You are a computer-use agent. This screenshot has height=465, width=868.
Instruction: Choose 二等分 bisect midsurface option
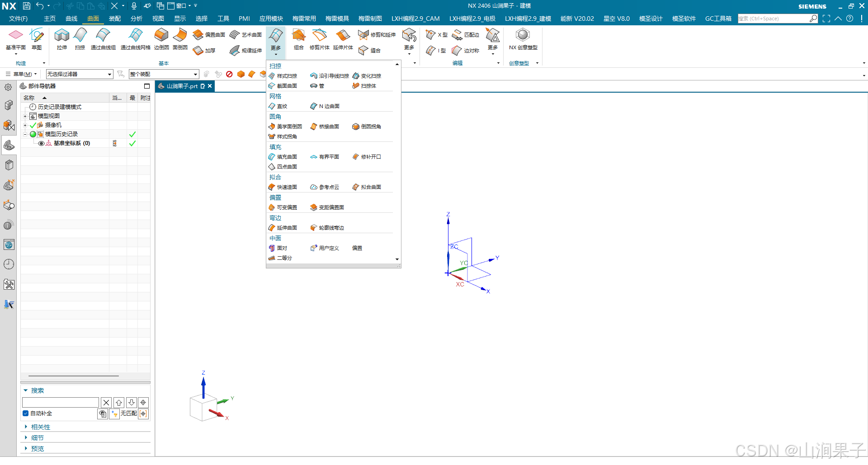(280, 258)
